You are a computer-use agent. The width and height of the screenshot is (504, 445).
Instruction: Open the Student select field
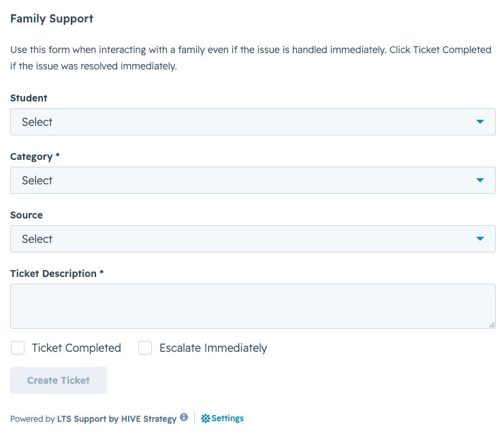[253, 122]
